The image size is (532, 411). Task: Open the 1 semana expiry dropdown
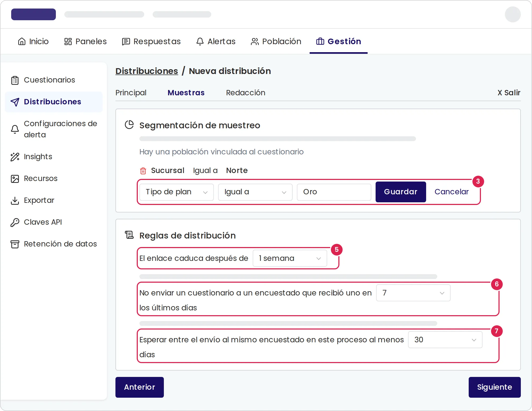coord(290,258)
